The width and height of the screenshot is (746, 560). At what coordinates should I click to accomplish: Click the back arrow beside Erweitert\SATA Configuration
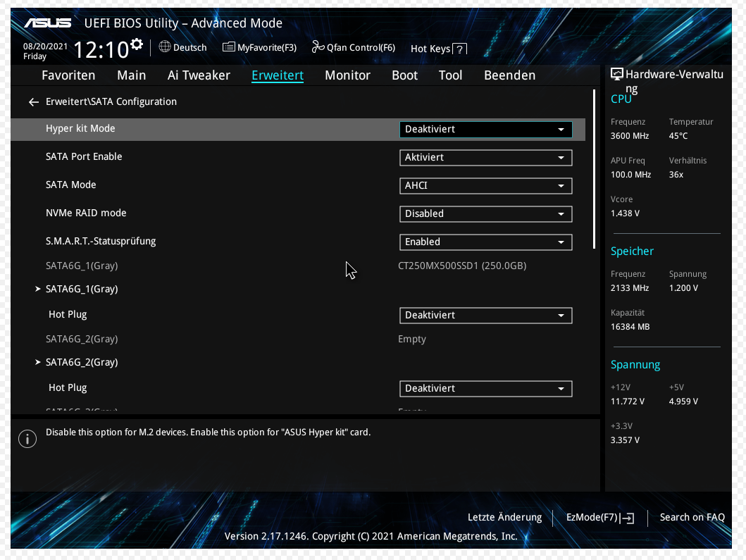[33, 102]
